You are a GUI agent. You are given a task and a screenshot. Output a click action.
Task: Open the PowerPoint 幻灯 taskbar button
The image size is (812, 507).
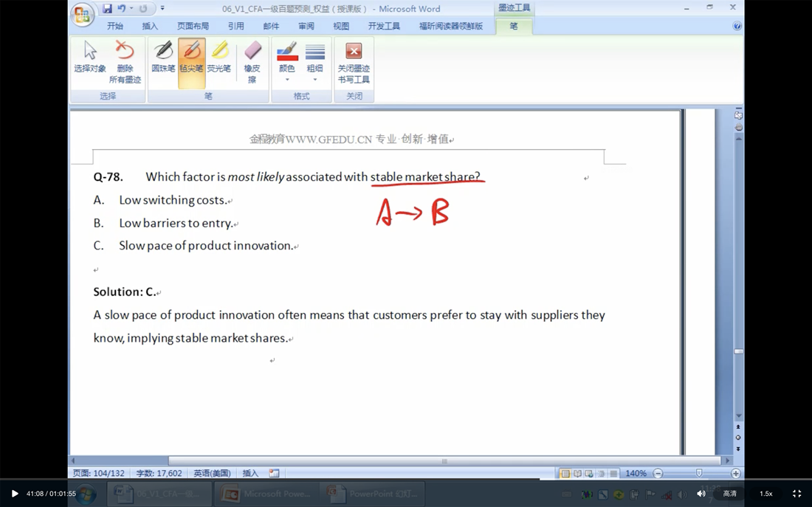(372, 494)
